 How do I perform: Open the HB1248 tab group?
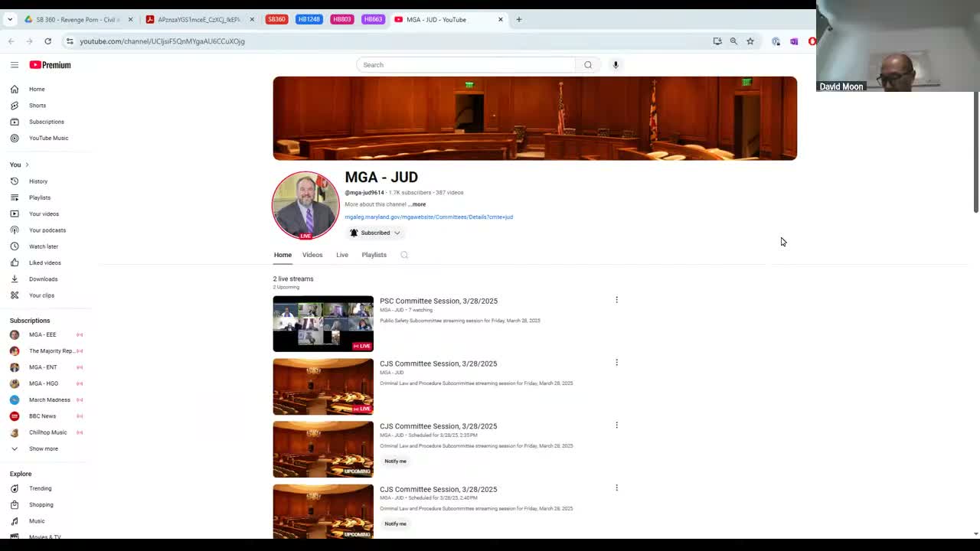(x=309, y=20)
